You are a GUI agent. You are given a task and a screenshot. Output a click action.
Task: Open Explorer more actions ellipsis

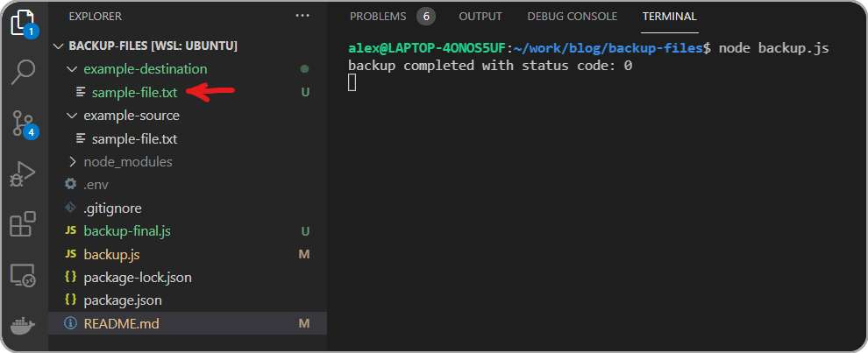point(302,16)
